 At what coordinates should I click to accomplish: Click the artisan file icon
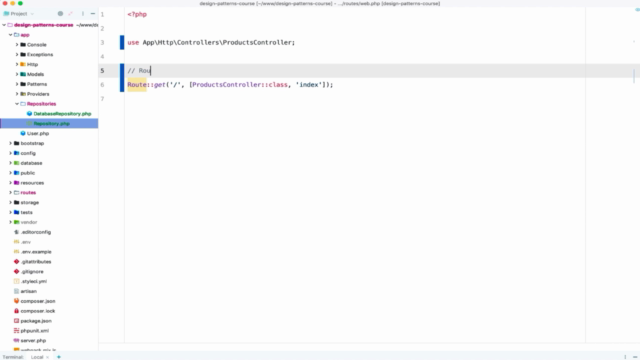coord(16,291)
